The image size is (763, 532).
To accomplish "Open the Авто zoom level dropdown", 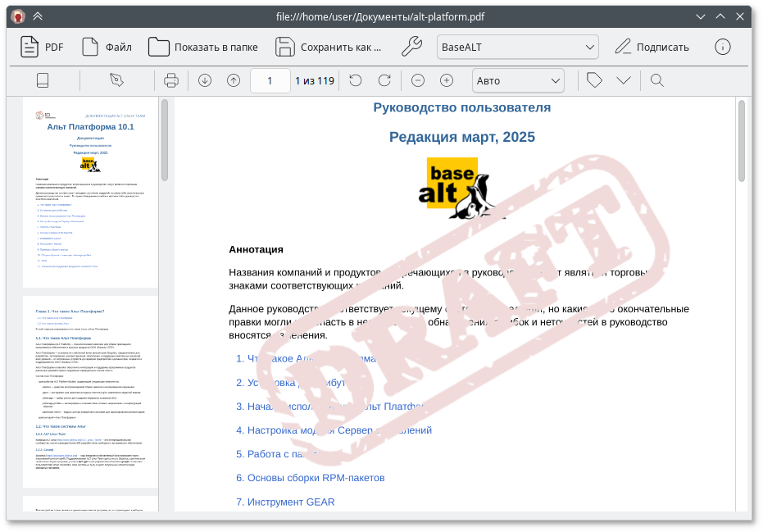I will [x=518, y=80].
